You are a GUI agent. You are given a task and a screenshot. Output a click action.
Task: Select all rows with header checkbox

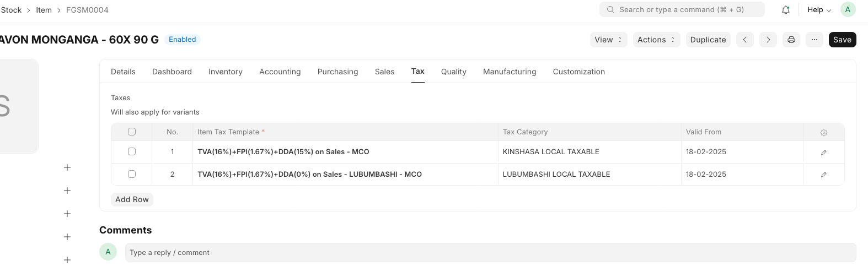131,132
